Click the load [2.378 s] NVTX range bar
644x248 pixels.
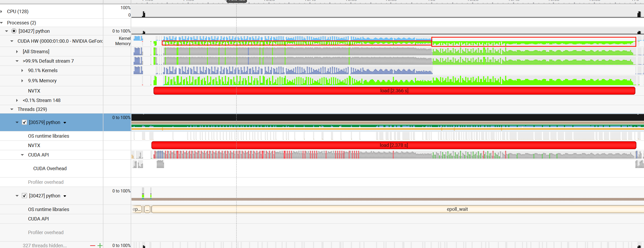click(394, 145)
